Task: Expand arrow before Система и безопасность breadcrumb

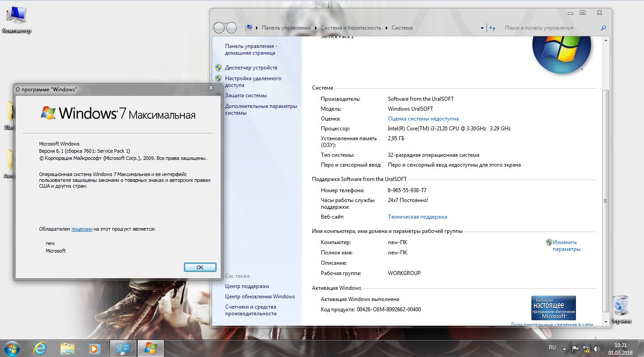Action: point(316,28)
